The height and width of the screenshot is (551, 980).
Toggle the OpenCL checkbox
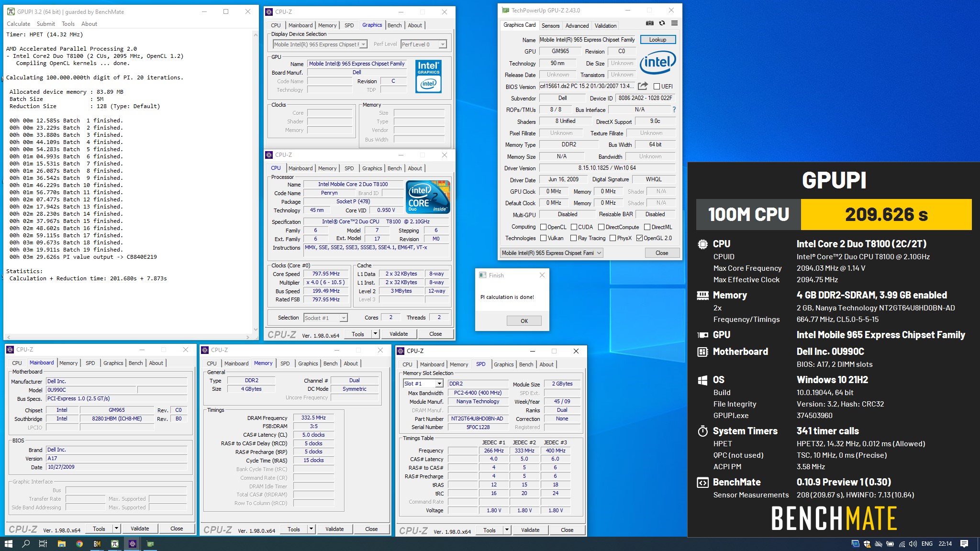543,227
